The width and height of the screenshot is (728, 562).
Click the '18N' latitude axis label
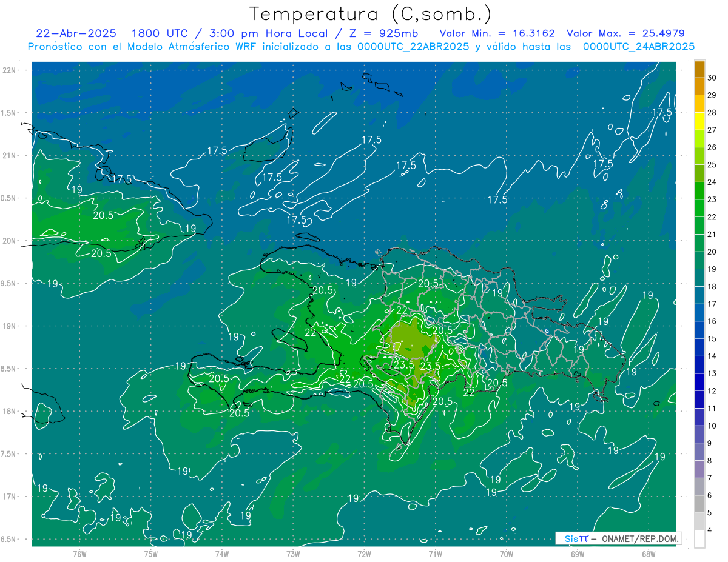click(x=9, y=411)
